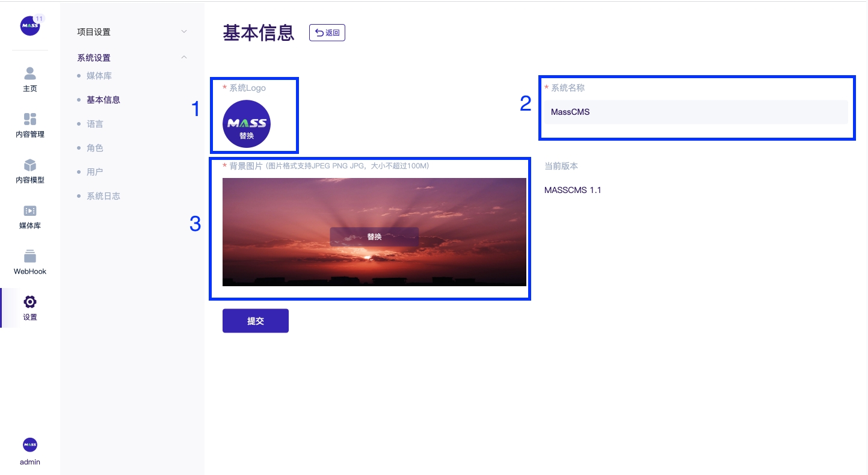The image size is (868, 475).
Task: Click the MASS logo in top-left corner
Action: [x=29, y=26]
